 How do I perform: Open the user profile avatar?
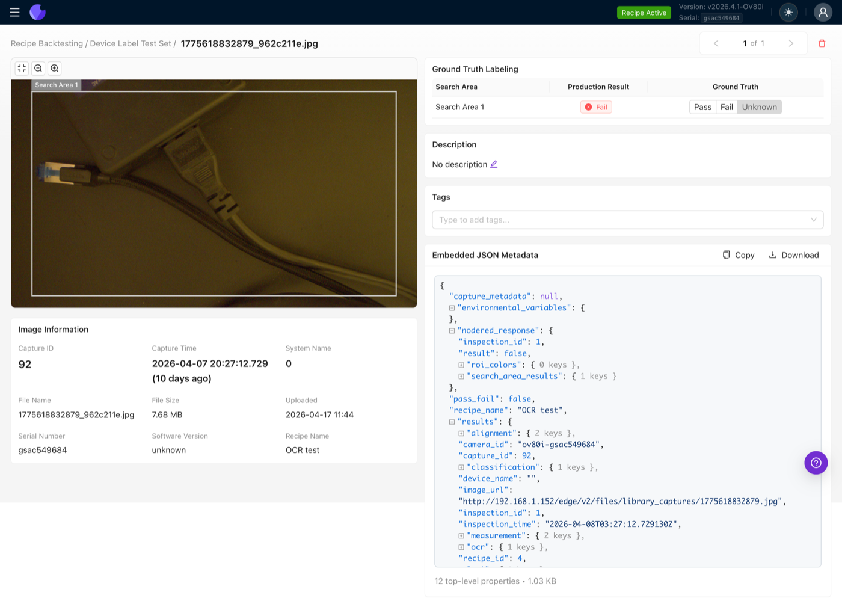pos(823,12)
